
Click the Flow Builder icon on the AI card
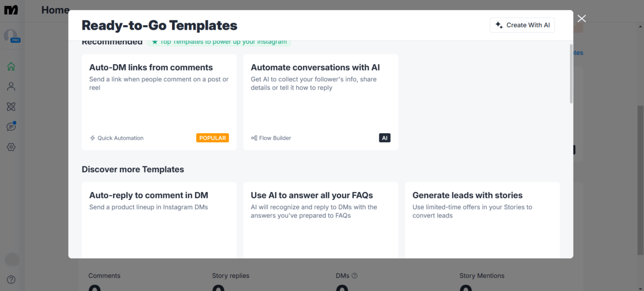(x=254, y=138)
